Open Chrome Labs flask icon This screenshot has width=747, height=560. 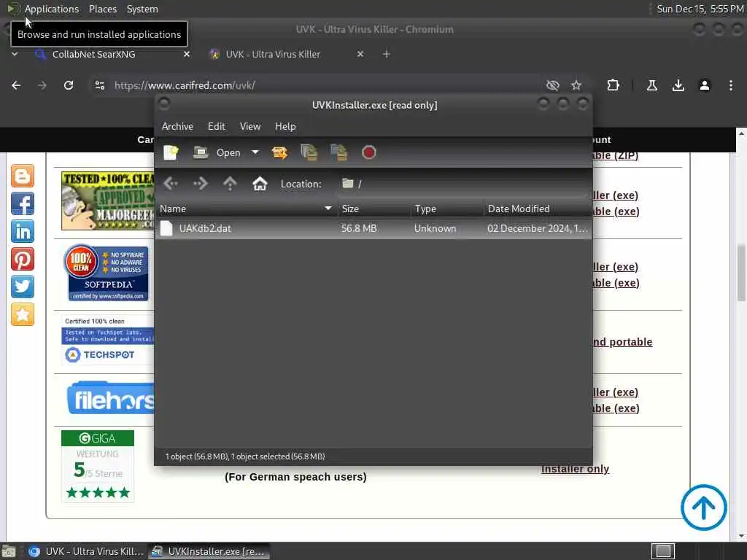pyautogui.click(x=651, y=85)
